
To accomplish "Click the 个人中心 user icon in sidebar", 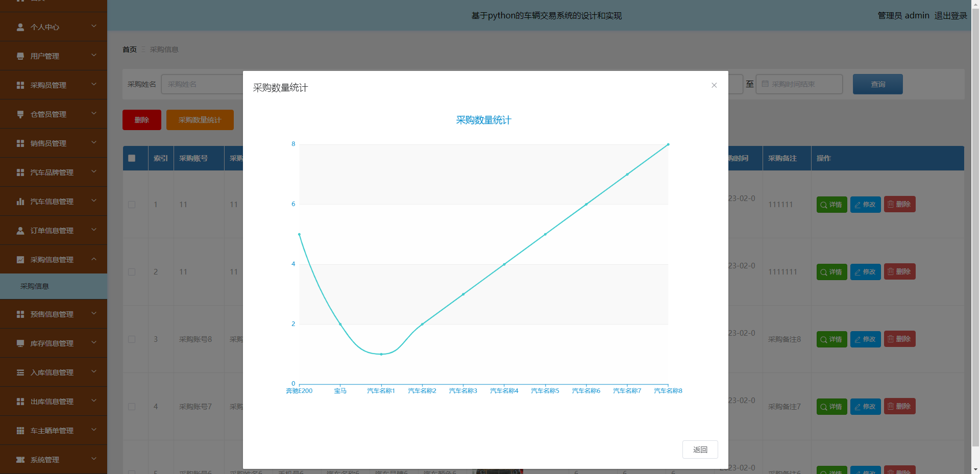I will coord(20,27).
